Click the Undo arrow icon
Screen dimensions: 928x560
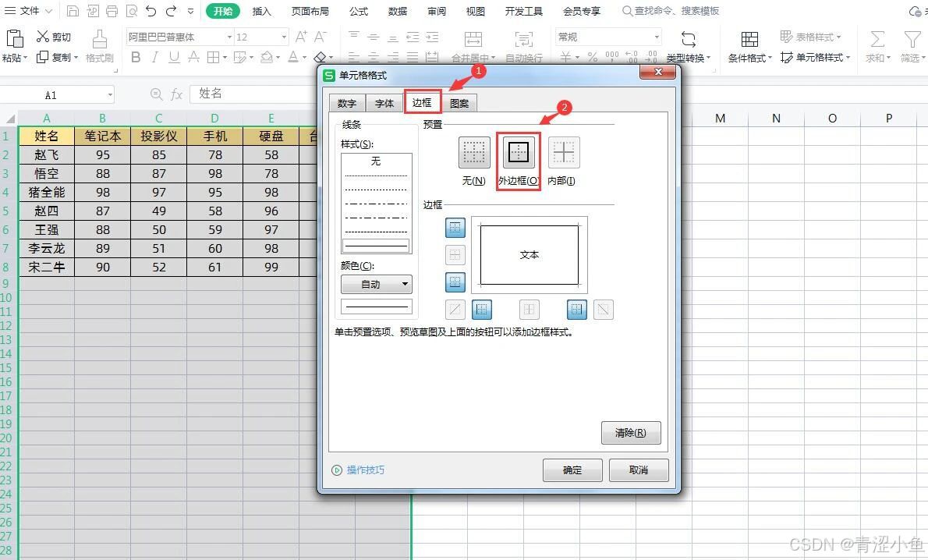point(151,11)
